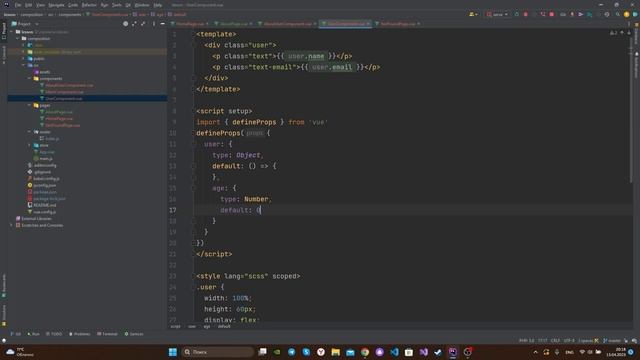The width and height of the screenshot is (640, 360).
Task: Toggle the Commit tool window stripe button
Action: (x=4, y=54)
